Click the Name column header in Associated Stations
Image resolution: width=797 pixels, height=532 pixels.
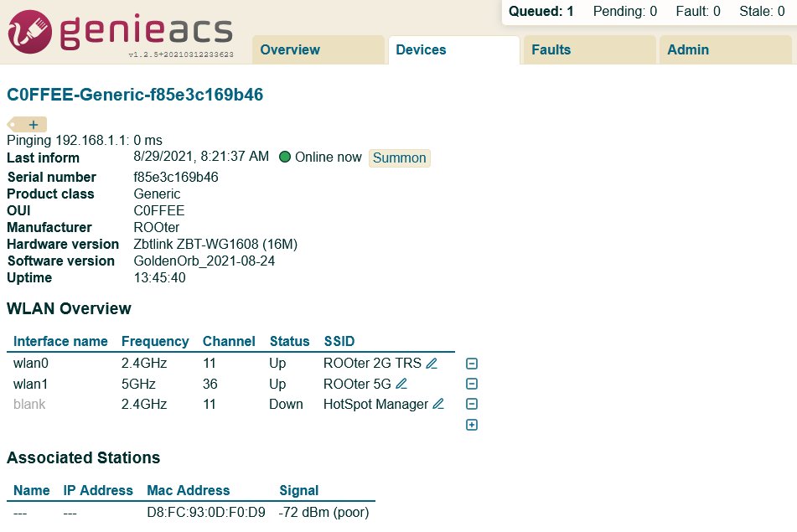(x=32, y=490)
